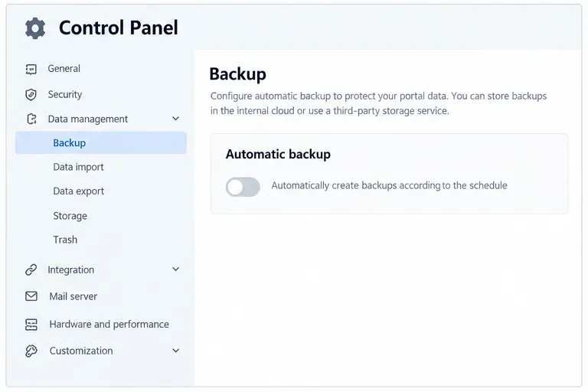The image size is (588, 392).
Task: Open the General settings page
Action: tap(64, 69)
